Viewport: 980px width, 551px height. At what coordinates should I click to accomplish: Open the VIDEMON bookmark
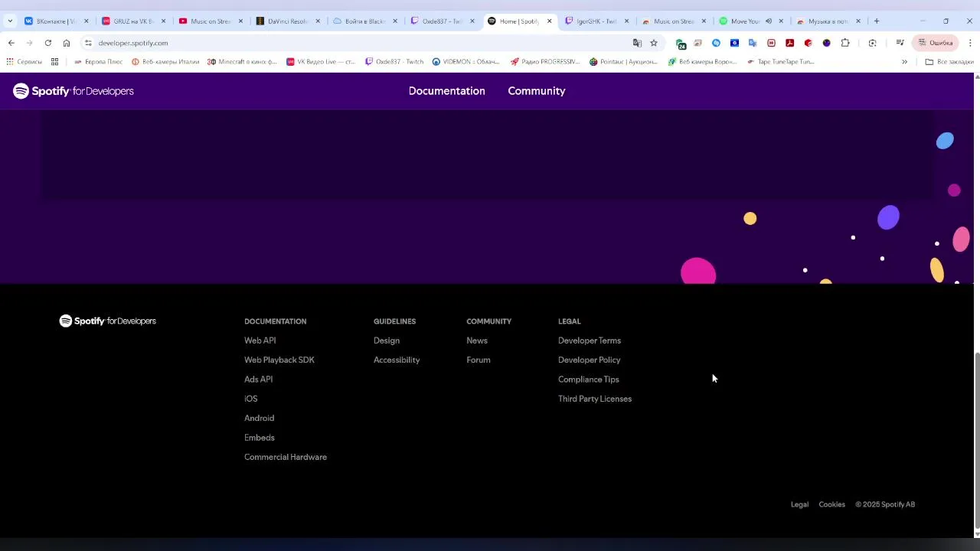[465, 61]
